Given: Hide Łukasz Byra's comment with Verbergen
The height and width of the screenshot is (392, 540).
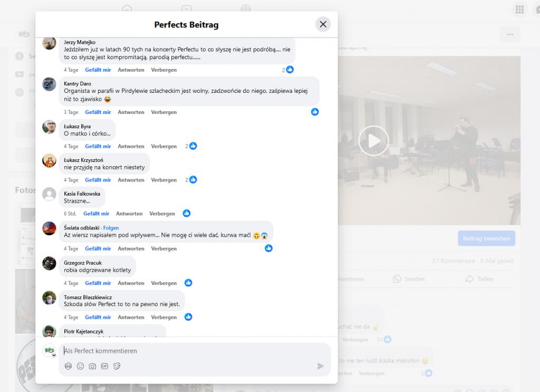Looking at the screenshot, I should [163, 146].
